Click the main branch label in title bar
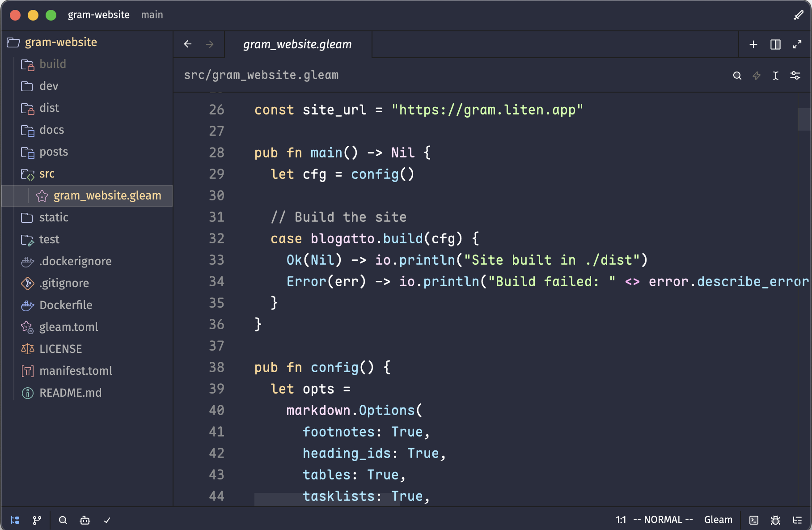 pos(152,15)
